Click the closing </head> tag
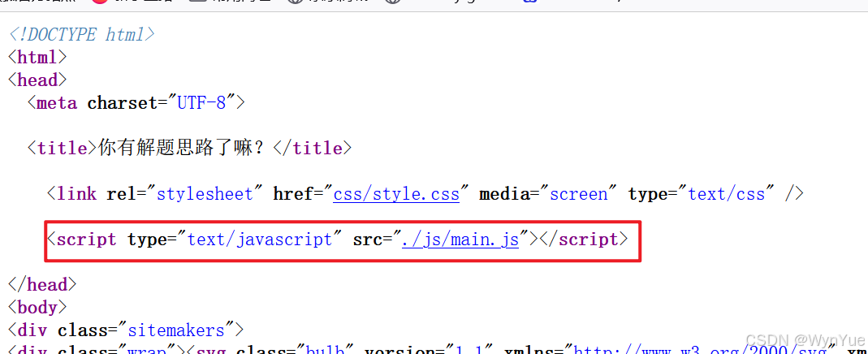 pyautogui.click(x=42, y=285)
